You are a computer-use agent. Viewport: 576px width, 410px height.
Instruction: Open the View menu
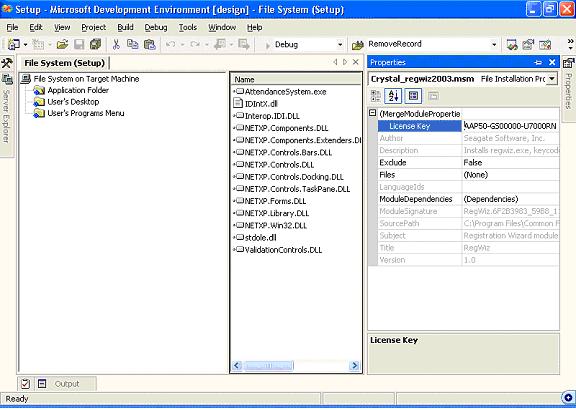[62, 27]
